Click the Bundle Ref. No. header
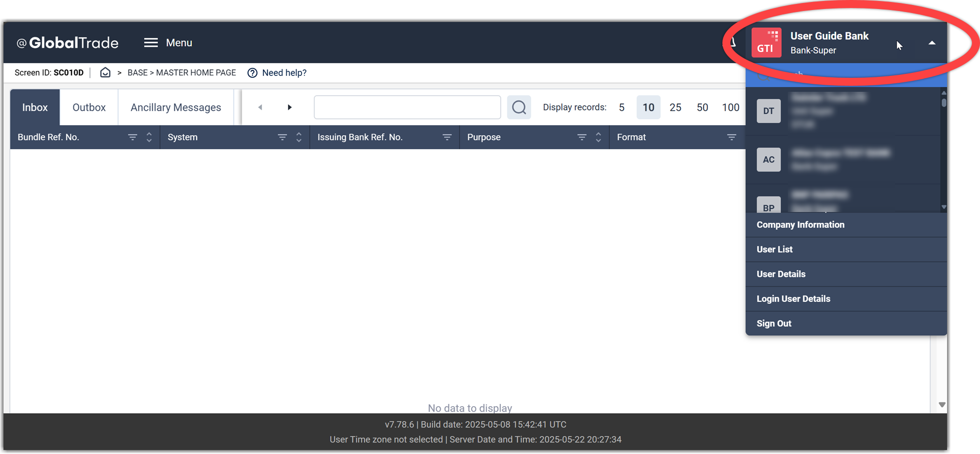This screenshot has height=454, width=980. (x=48, y=137)
